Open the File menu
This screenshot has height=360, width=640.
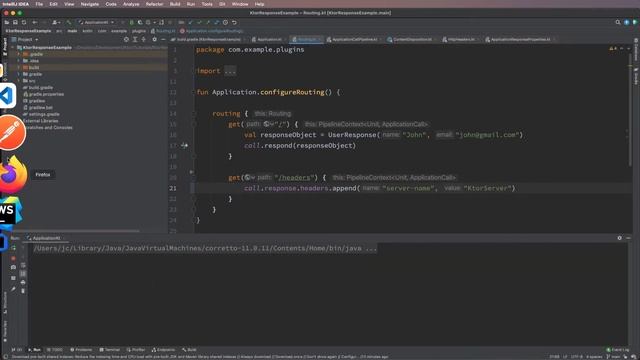pyautogui.click(x=39, y=4)
